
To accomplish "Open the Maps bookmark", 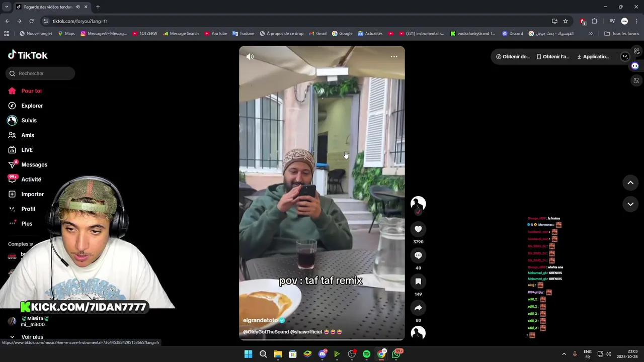I will 66,34.
